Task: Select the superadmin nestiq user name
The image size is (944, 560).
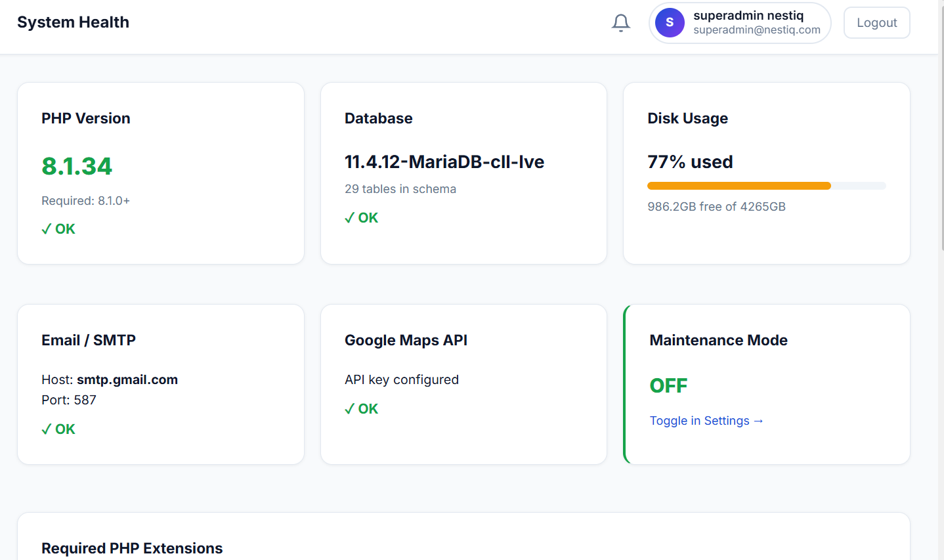Action: point(748,16)
